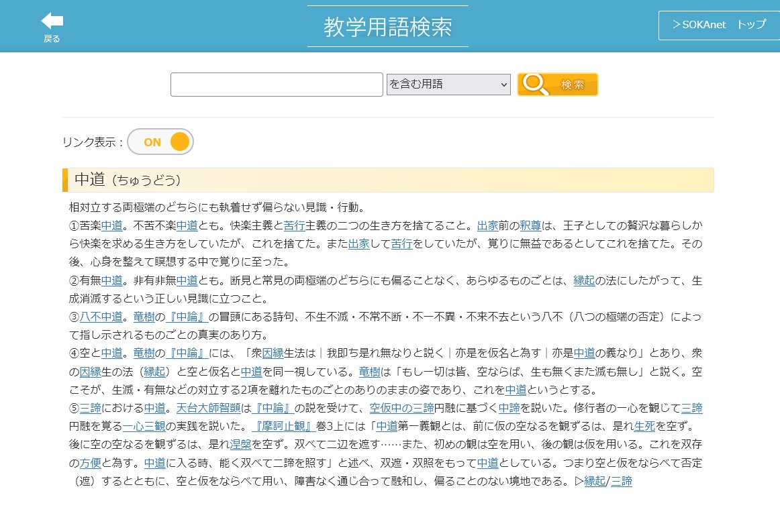Click the 教学用語検索 page title
Screen dimensions: 780x532
(387, 27)
